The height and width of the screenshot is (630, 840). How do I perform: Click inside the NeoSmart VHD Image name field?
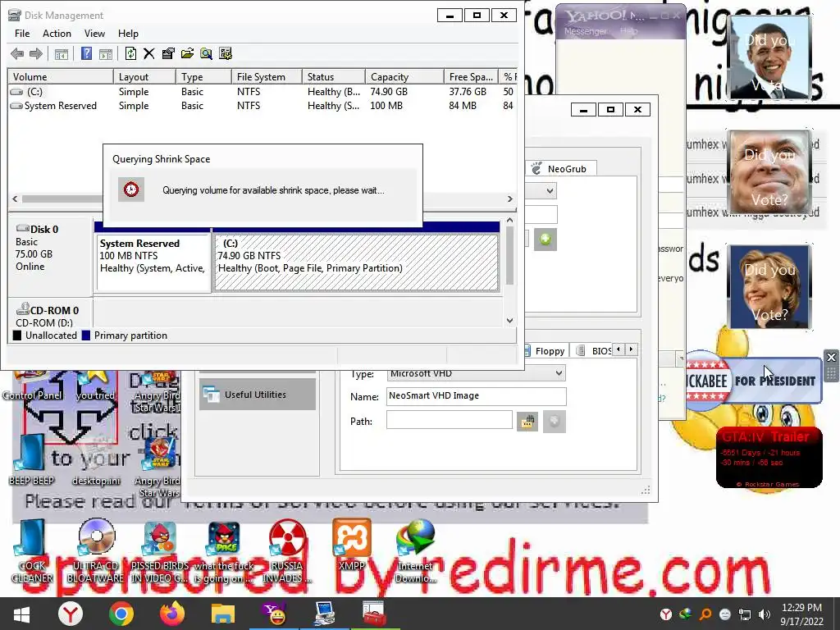click(477, 396)
